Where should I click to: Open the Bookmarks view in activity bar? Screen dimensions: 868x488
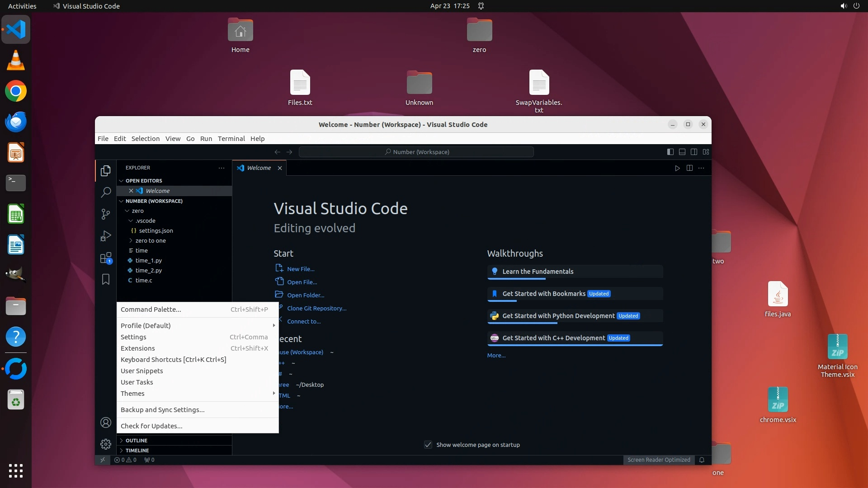point(105,280)
